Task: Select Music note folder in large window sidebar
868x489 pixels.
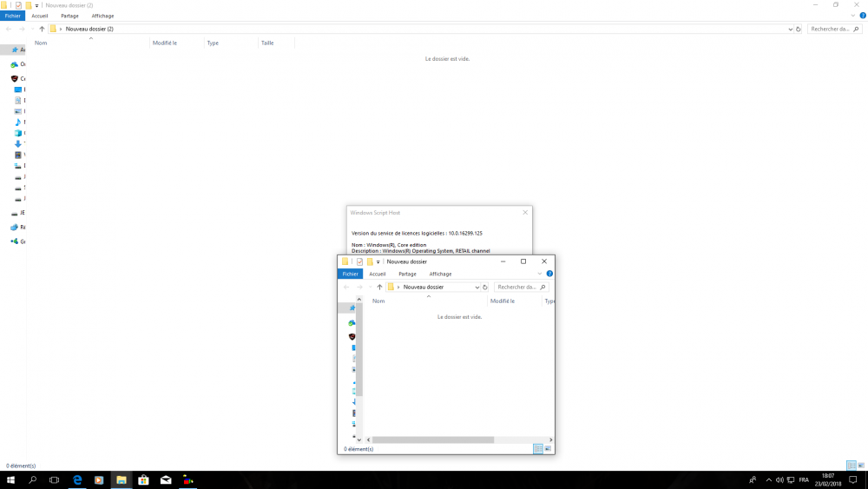Action: coord(17,122)
